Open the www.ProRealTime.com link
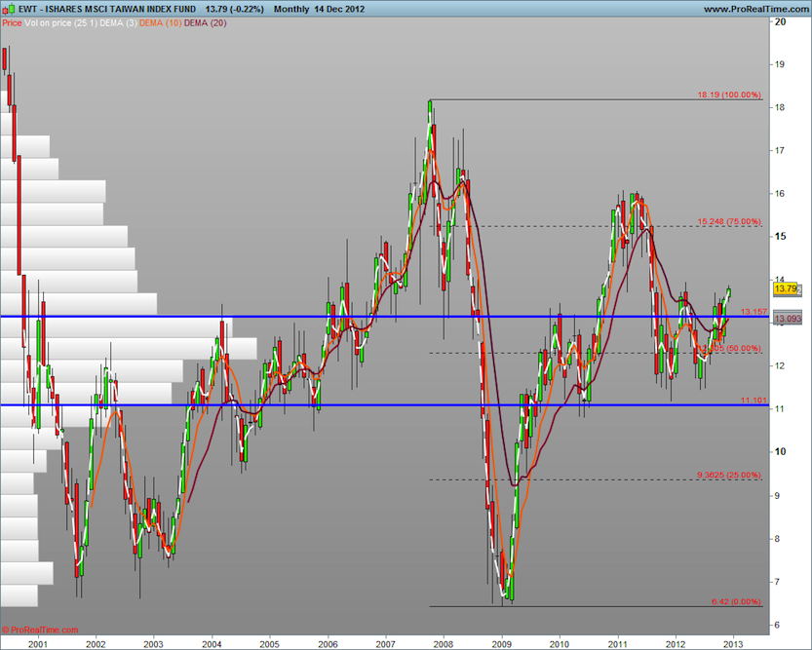This screenshot has height=650, width=812. coord(756,9)
